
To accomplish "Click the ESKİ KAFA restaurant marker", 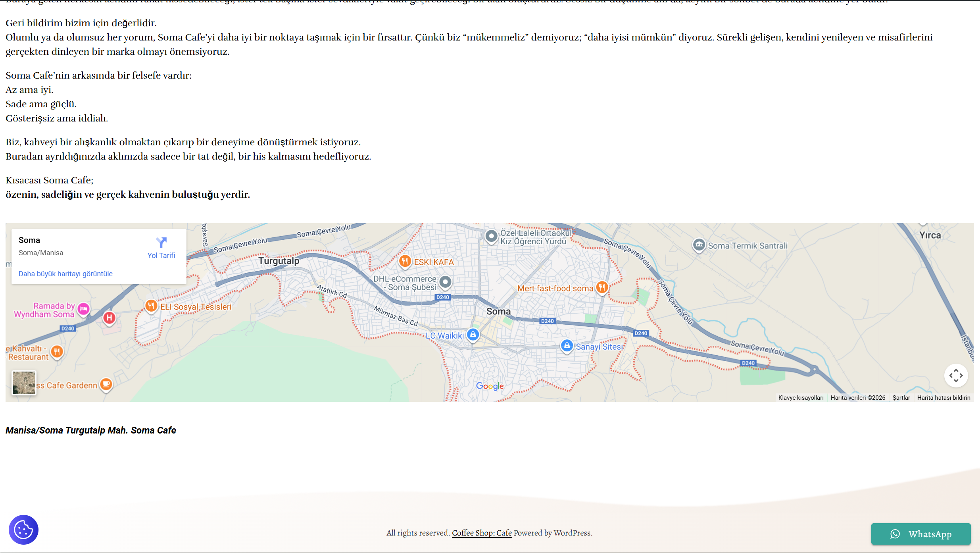I will (405, 261).
